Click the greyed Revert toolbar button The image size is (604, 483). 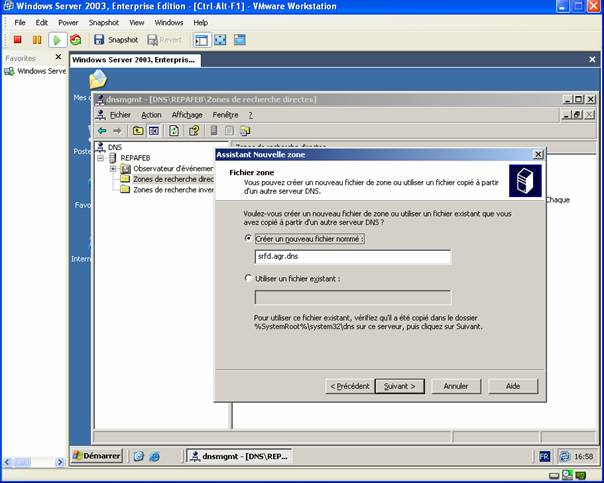[x=164, y=40]
